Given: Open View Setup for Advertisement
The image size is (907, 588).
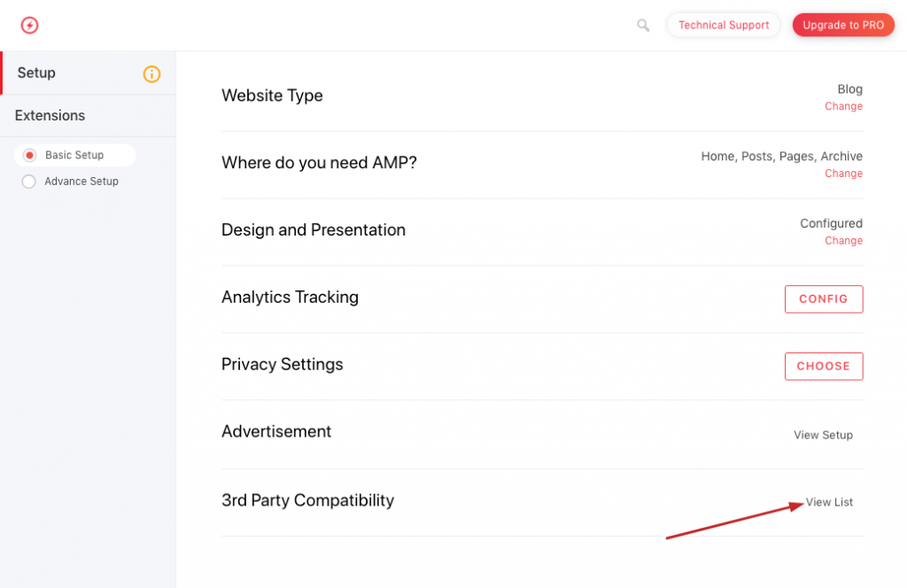Looking at the screenshot, I should click(823, 435).
